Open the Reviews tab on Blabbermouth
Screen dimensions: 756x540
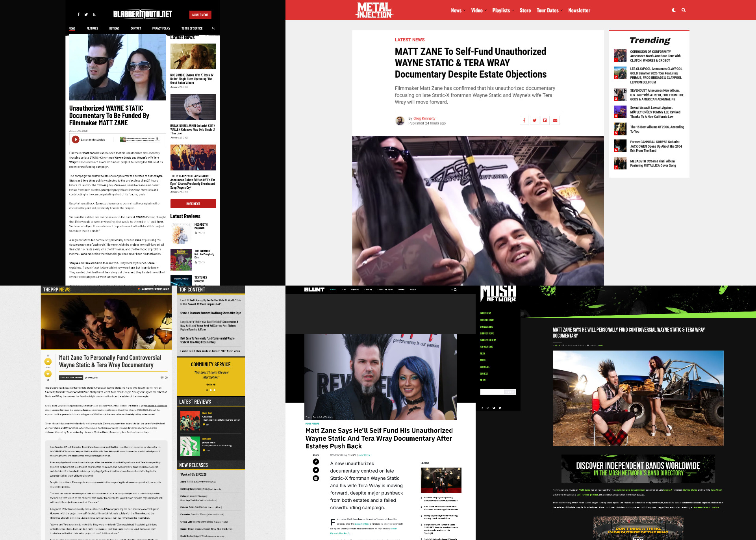tap(114, 28)
